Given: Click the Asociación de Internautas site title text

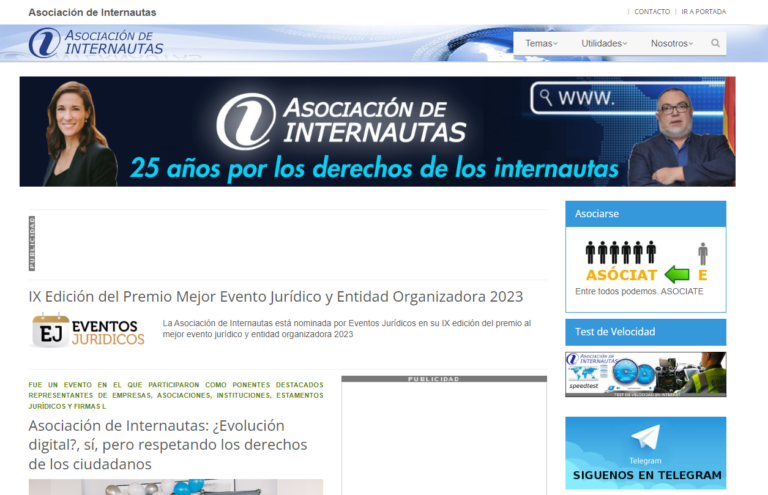Looking at the screenshot, I should click(92, 12).
